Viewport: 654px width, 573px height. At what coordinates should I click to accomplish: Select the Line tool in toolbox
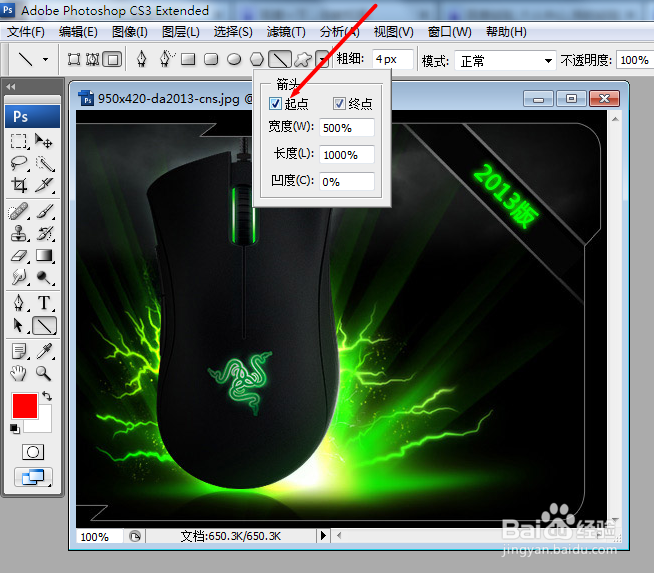tap(45, 325)
